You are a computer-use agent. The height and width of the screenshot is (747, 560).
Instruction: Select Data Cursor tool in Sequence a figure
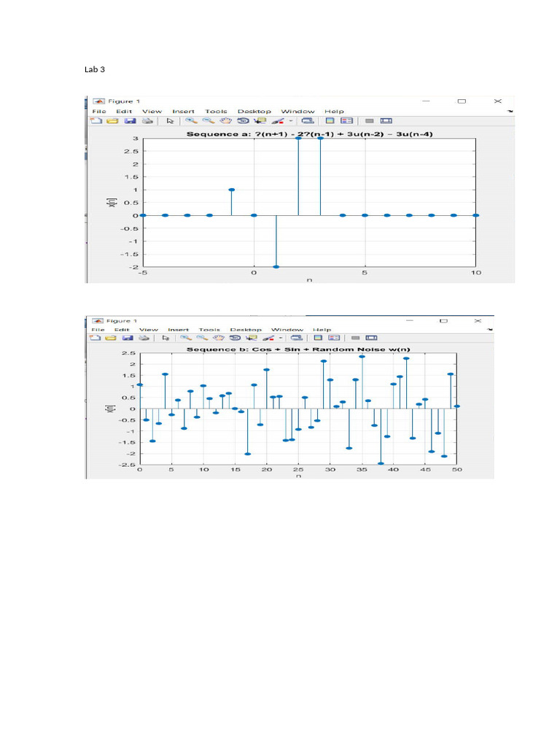click(x=260, y=121)
